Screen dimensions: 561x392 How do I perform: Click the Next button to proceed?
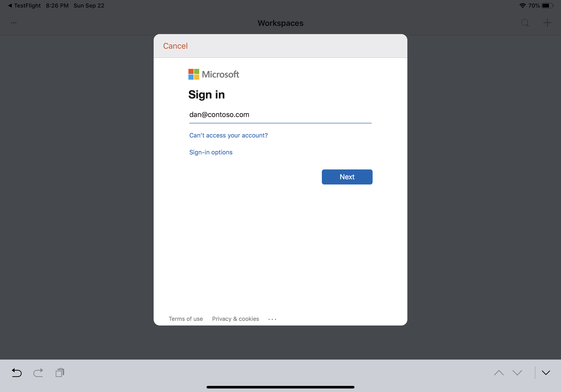click(347, 176)
